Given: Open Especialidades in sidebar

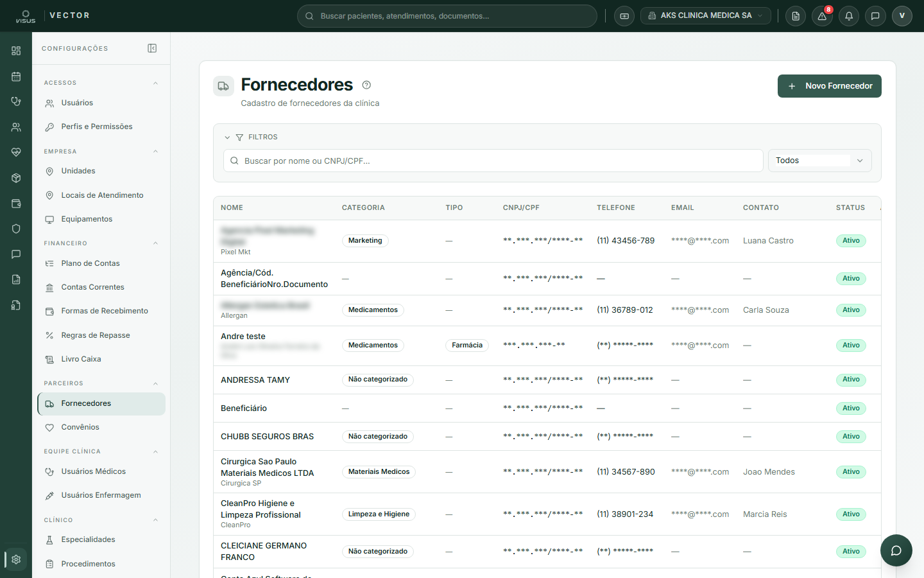Looking at the screenshot, I should (x=101, y=539).
